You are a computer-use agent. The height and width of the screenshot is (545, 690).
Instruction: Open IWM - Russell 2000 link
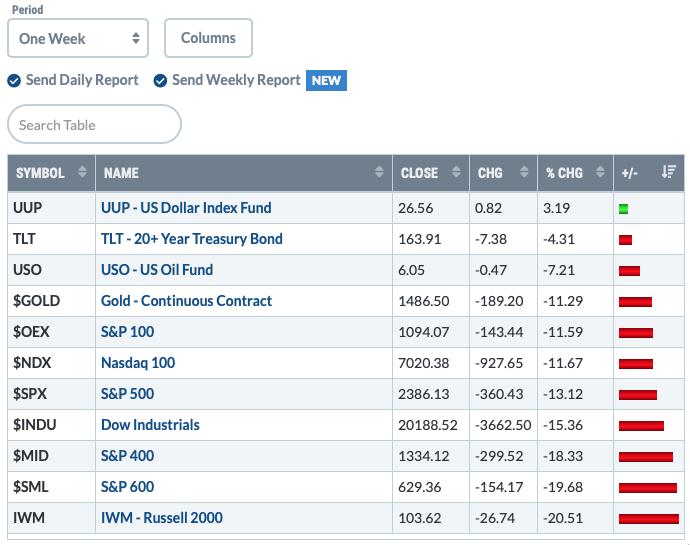click(162, 518)
